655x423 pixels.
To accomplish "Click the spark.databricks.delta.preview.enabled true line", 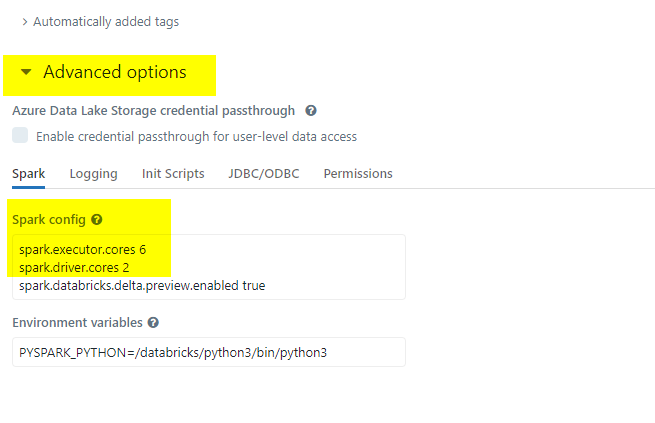I will tap(142, 286).
